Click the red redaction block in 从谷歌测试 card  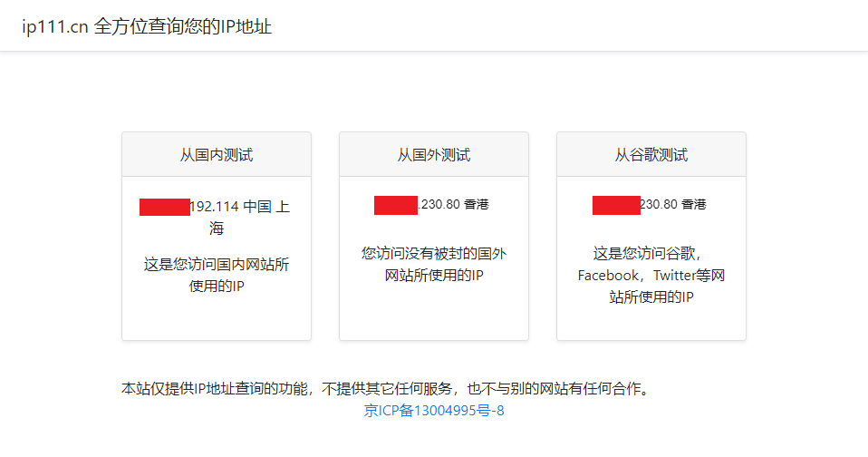tap(616, 205)
